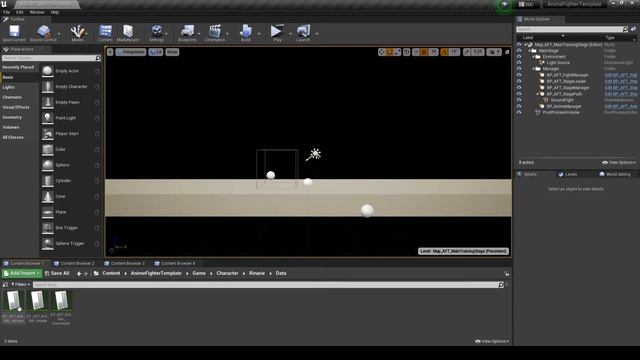
Task: Click Edit BP_AFT link for FightManager
Action: click(x=620, y=75)
